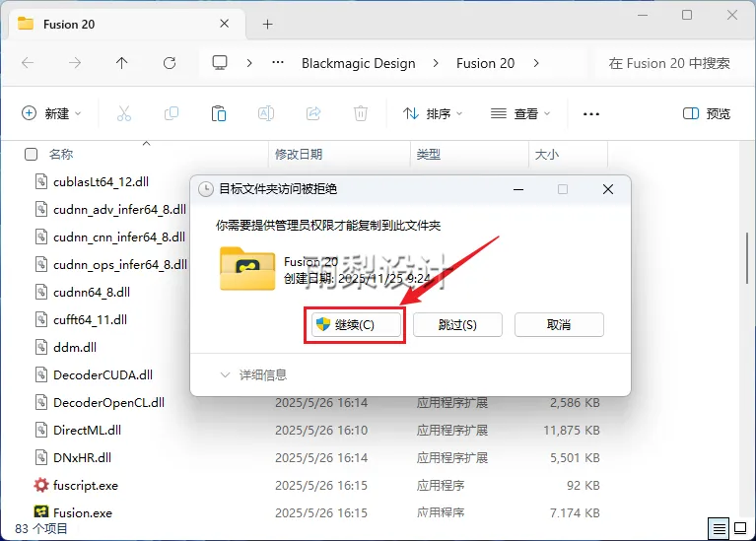Image resolution: width=756 pixels, height=541 pixels.
Task: Open the 新建 dropdown menu
Action: click(x=51, y=113)
